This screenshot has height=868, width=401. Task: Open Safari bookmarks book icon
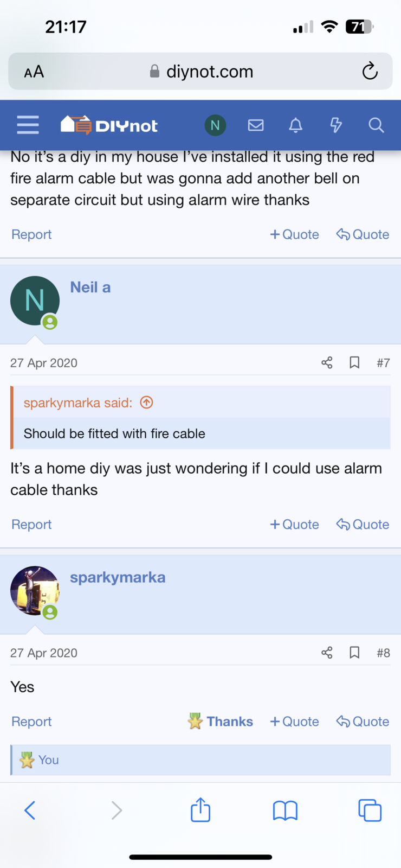click(x=285, y=810)
